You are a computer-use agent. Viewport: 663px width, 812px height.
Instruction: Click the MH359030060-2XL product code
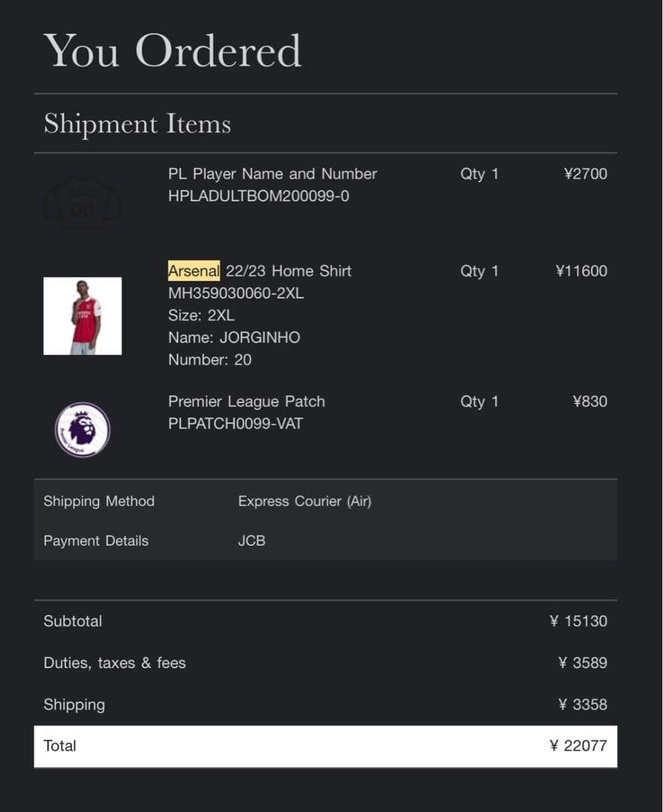click(236, 293)
